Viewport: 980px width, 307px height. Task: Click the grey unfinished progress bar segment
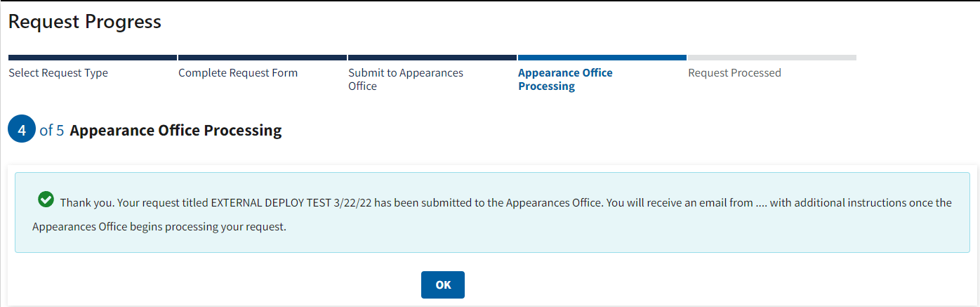(x=772, y=58)
